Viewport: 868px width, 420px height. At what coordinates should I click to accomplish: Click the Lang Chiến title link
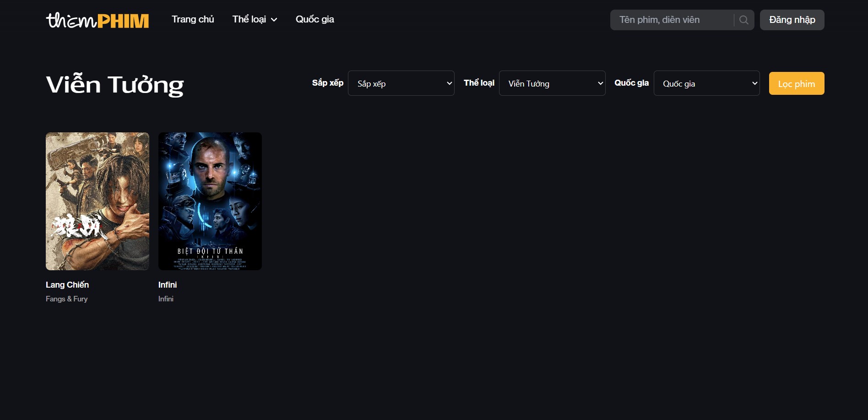pyautogui.click(x=67, y=285)
